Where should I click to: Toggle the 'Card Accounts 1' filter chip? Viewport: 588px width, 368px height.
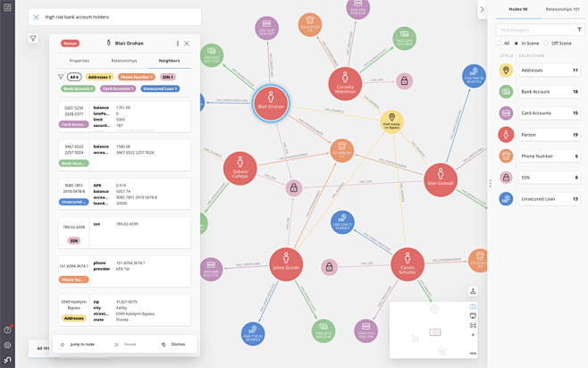(x=118, y=88)
